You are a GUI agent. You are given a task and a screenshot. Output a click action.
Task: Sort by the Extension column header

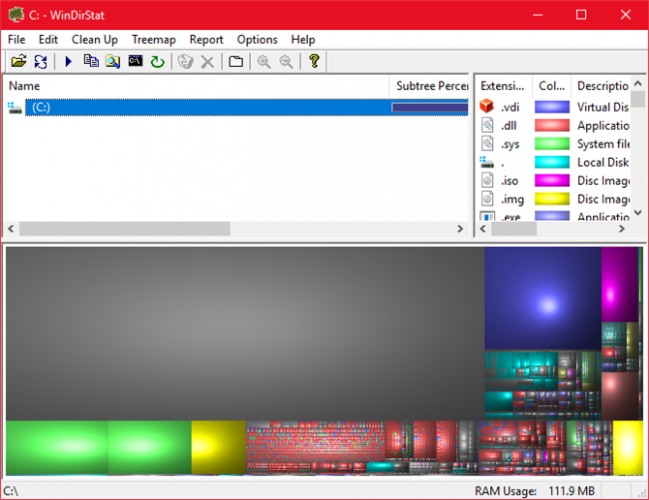pos(503,86)
